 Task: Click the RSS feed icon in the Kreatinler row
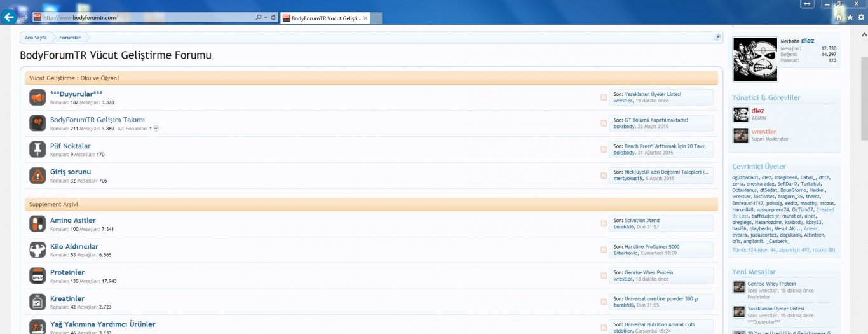(604, 302)
